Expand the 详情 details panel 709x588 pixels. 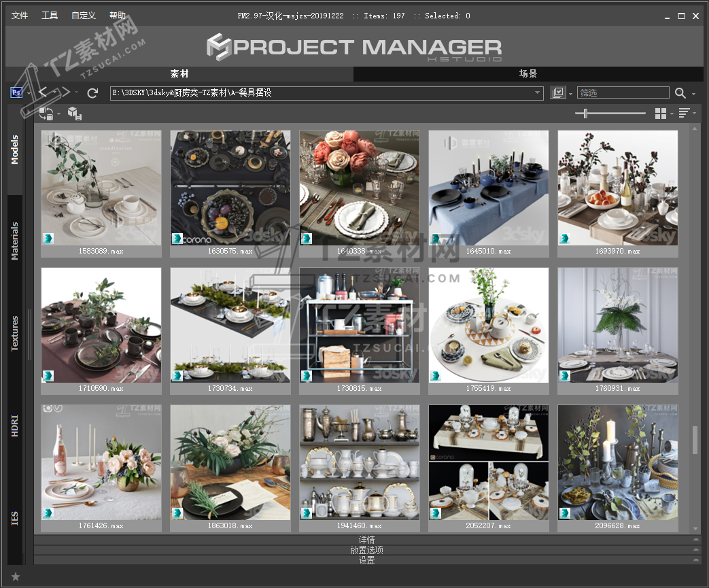click(366, 540)
